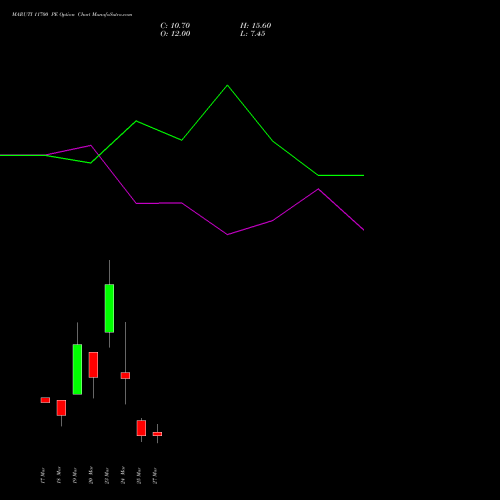Screen dimensions: 500x500
Task: Click the small red candle above 17 Mar
Action: point(45,400)
